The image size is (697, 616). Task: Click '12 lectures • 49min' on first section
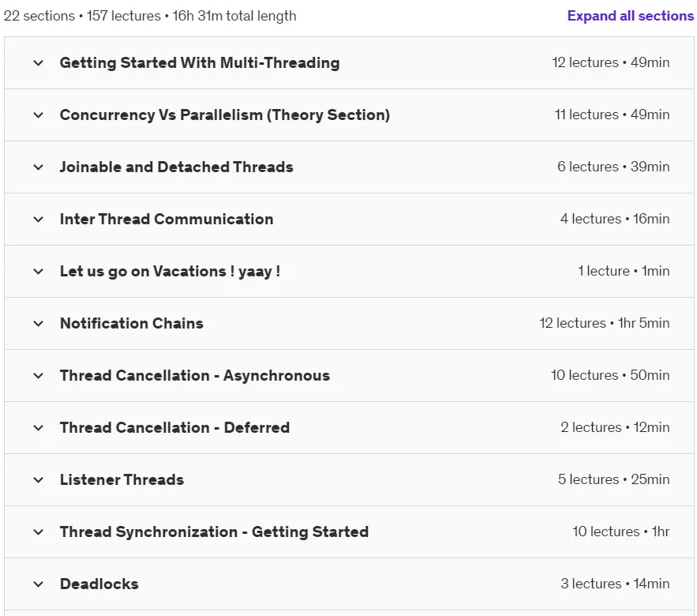pyautogui.click(x=611, y=62)
